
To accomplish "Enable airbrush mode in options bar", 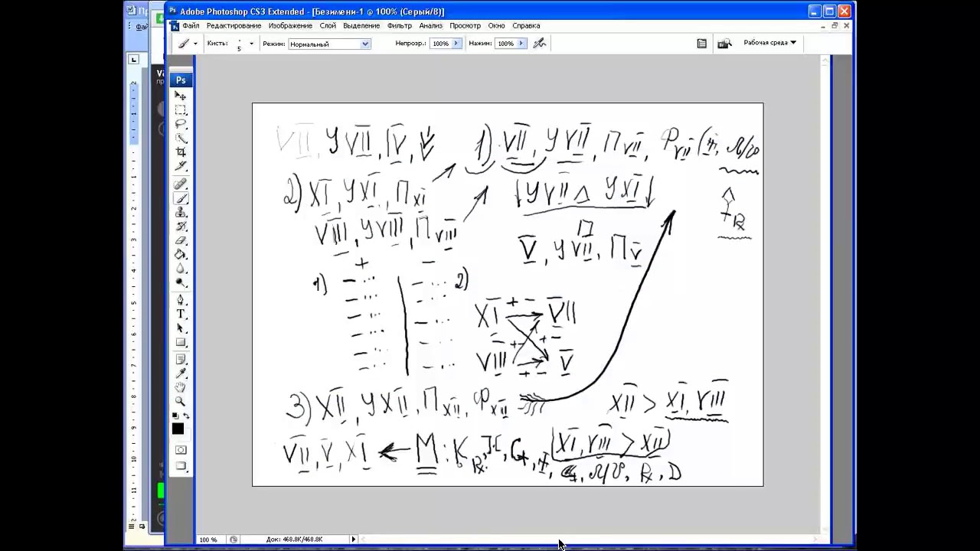I will coord(540,44).
